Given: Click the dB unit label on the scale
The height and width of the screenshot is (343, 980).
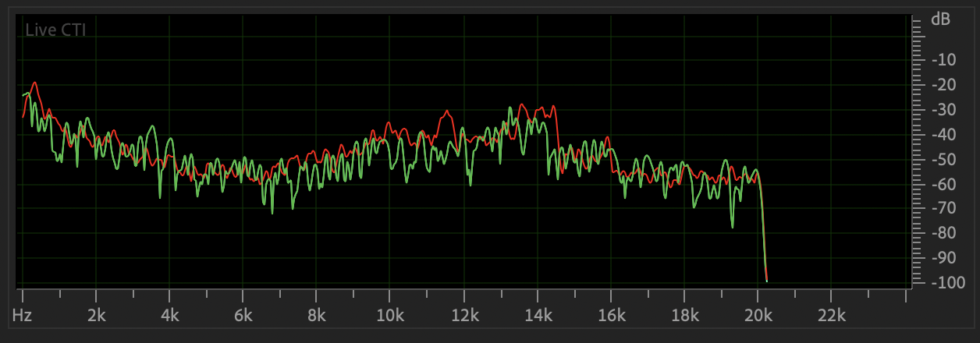Looking at the screenshot, I should point(940,19).
